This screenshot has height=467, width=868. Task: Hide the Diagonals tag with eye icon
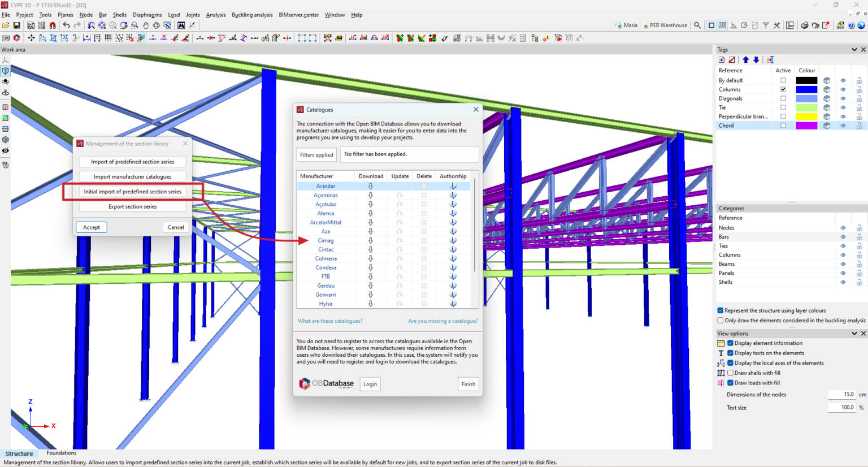pos(843,98)
